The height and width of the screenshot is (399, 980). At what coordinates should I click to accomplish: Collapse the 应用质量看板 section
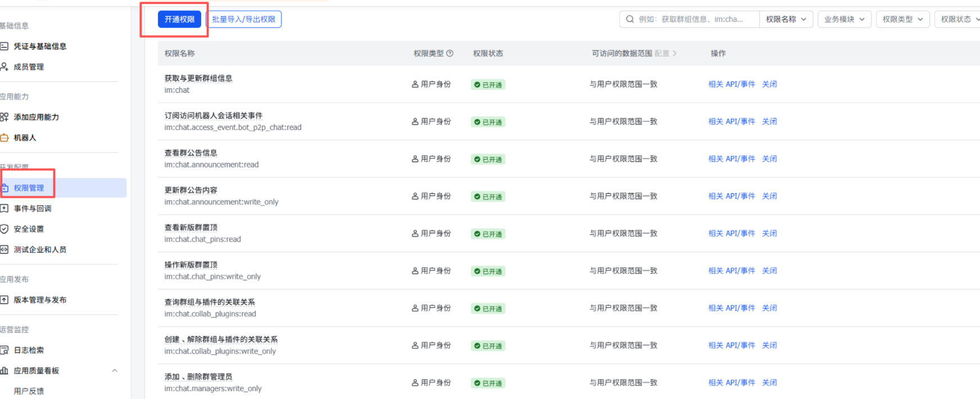(x=115, y=370)
